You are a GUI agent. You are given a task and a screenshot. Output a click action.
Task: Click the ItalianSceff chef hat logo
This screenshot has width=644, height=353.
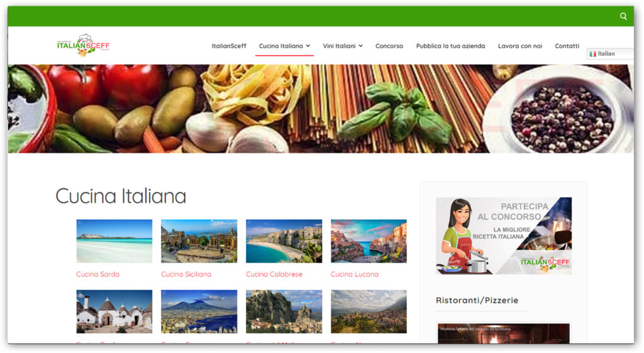point(84,45)
